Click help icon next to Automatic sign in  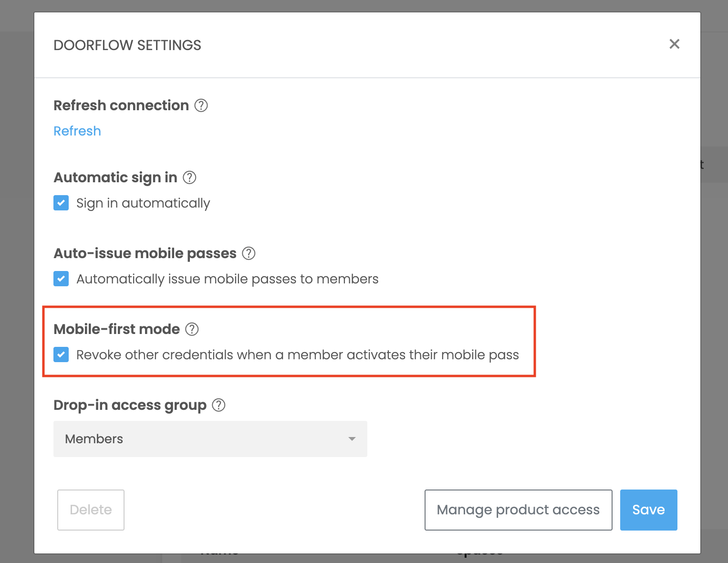click(190, 177)
